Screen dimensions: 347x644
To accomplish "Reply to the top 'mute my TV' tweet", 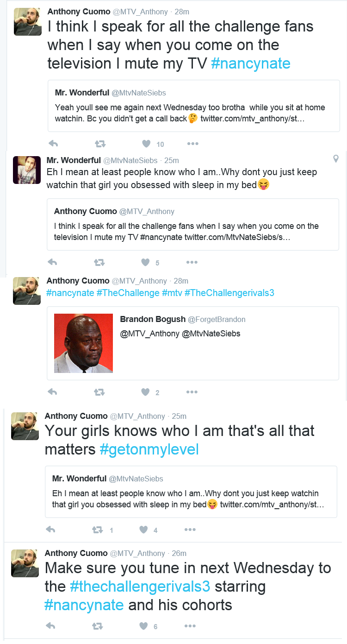I will click(53, 144).
